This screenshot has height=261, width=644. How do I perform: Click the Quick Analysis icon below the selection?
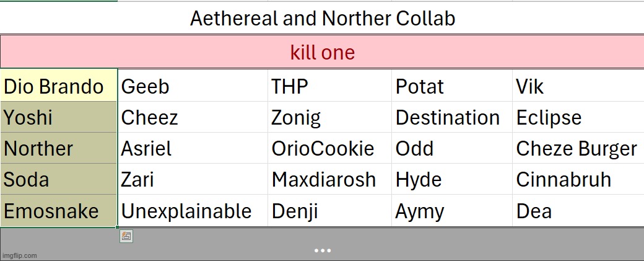126,236
